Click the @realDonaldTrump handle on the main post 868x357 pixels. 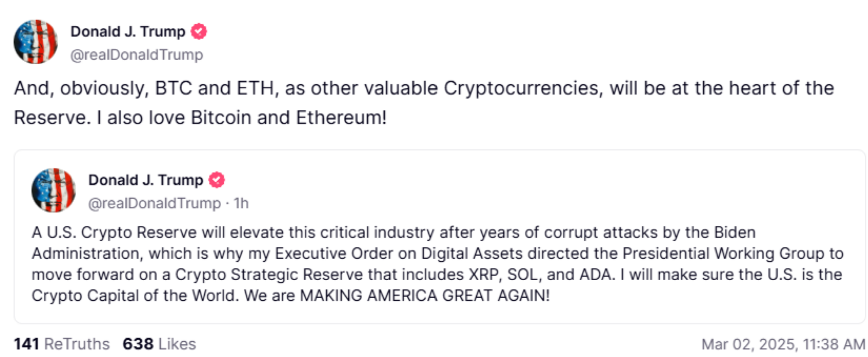coord(137,54)
